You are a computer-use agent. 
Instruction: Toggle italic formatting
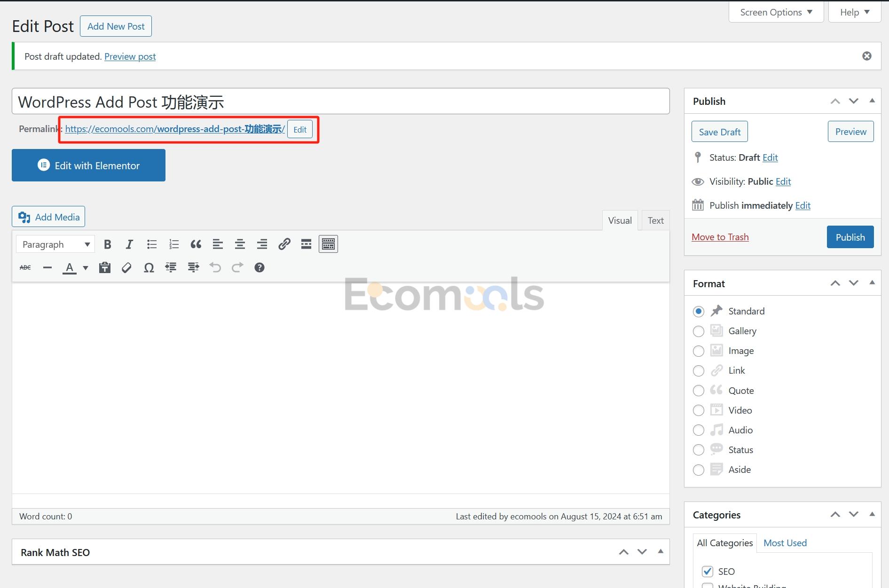[129, 244]
